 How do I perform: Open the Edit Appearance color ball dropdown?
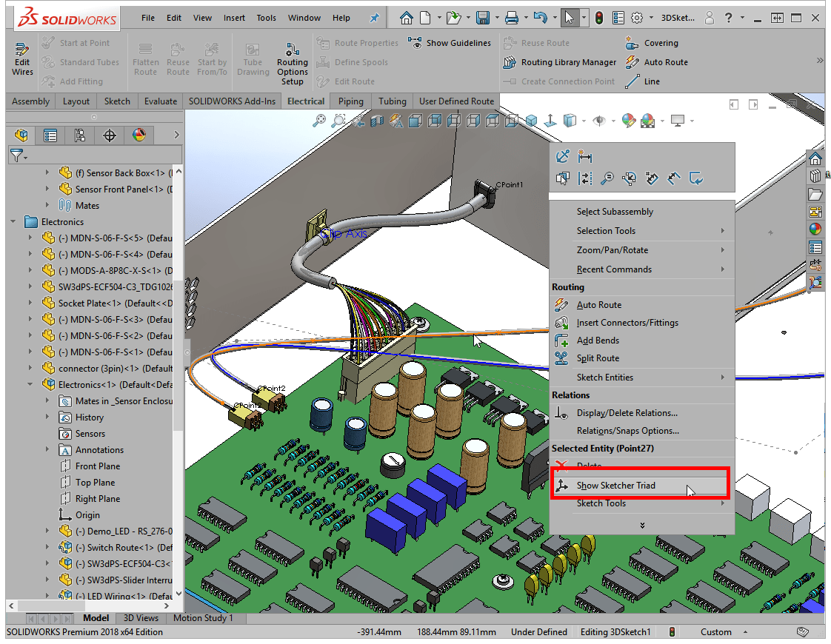pyautogui.click(x=629, y=121)
